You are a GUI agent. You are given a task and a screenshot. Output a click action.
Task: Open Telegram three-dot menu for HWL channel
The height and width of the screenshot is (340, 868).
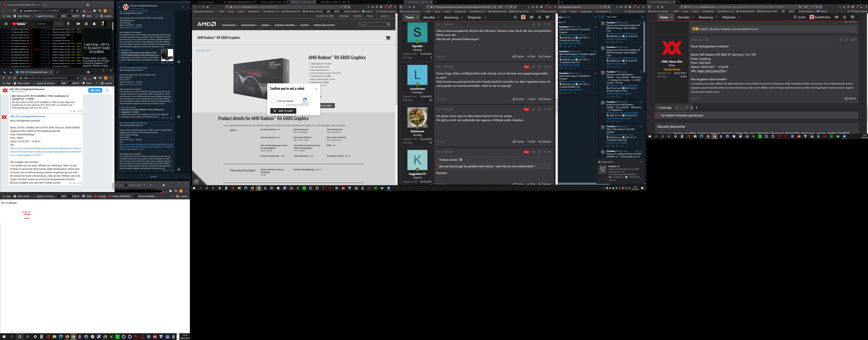click(x=188, y=7)
